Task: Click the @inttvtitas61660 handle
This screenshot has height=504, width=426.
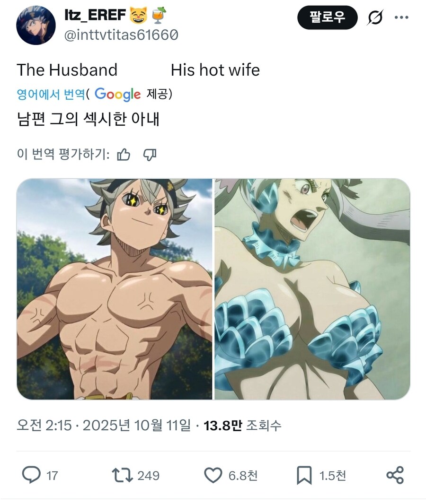Action: 121,35
